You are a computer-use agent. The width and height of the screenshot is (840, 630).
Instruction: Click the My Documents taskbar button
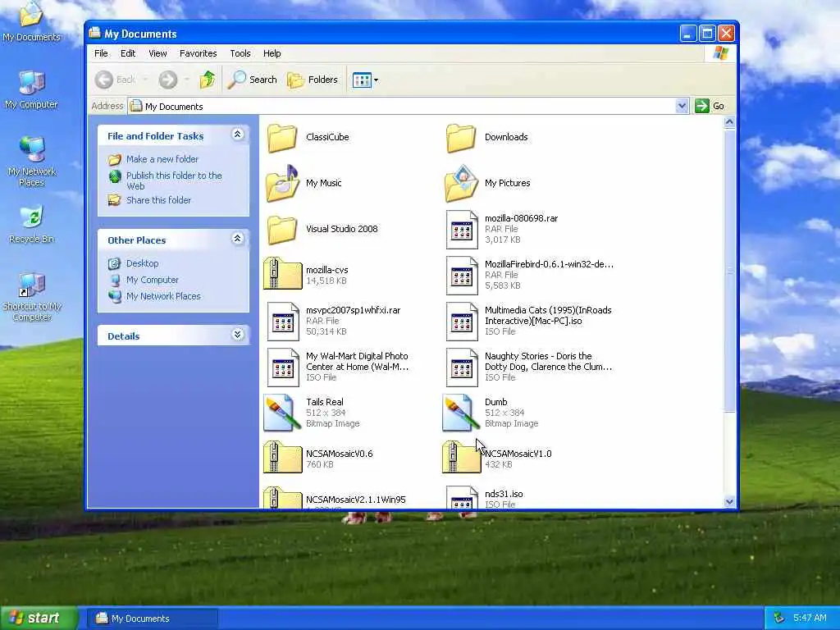(x=153, y=619)
